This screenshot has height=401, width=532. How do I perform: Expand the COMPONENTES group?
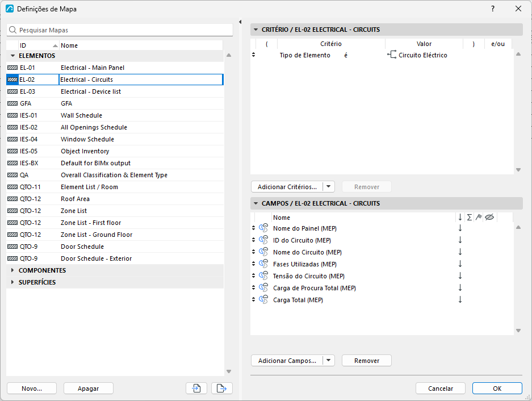[x=12, y=270]
